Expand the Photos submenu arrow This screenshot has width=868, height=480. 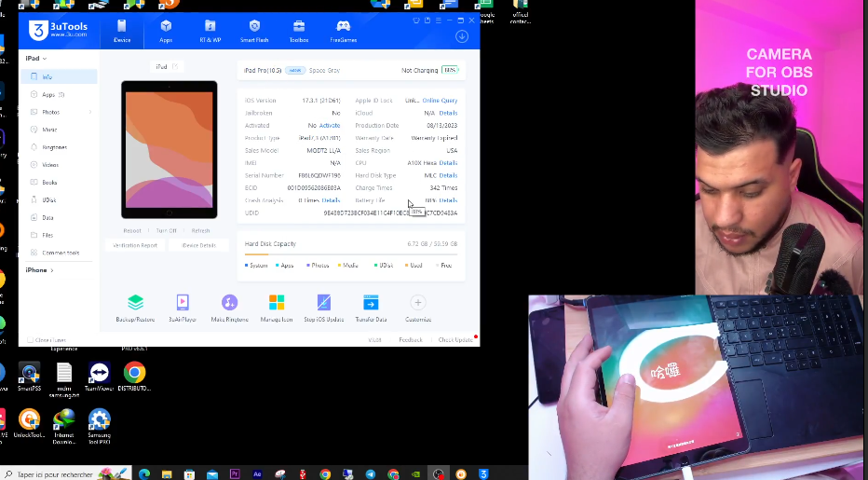(x=90, y=112)
